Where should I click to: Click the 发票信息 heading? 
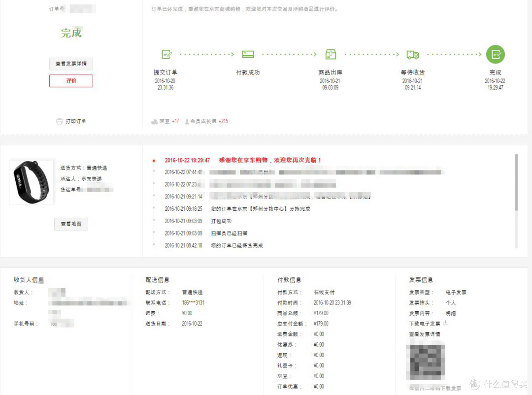pos(421,280)
